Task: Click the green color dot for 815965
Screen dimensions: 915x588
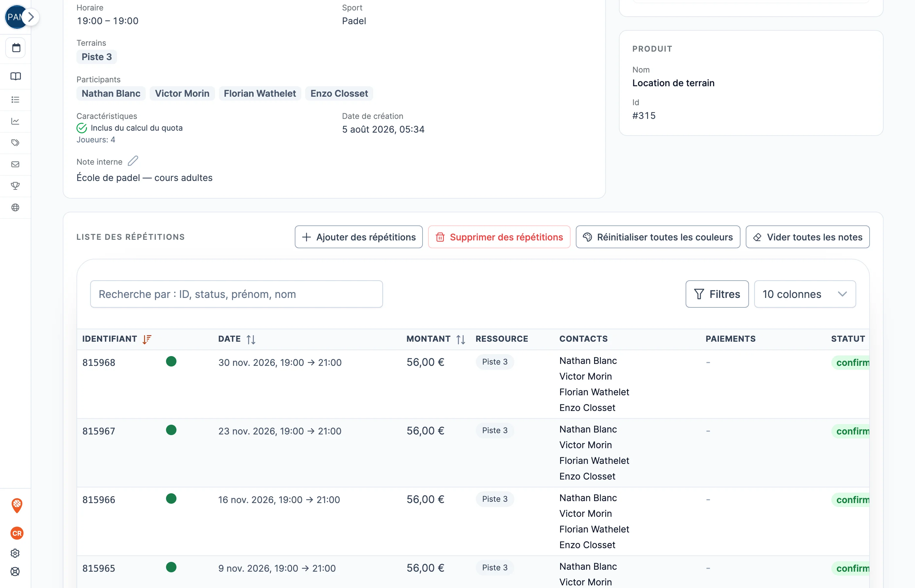Action: pyautogui.click(x=171, y=567)
